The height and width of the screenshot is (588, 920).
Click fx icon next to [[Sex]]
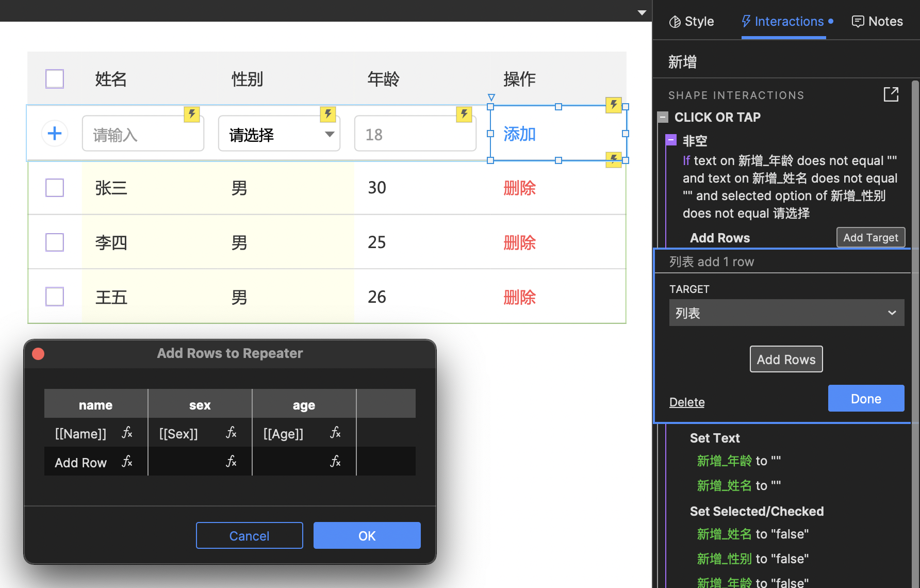pyautogui.click(x=231, y=433)
